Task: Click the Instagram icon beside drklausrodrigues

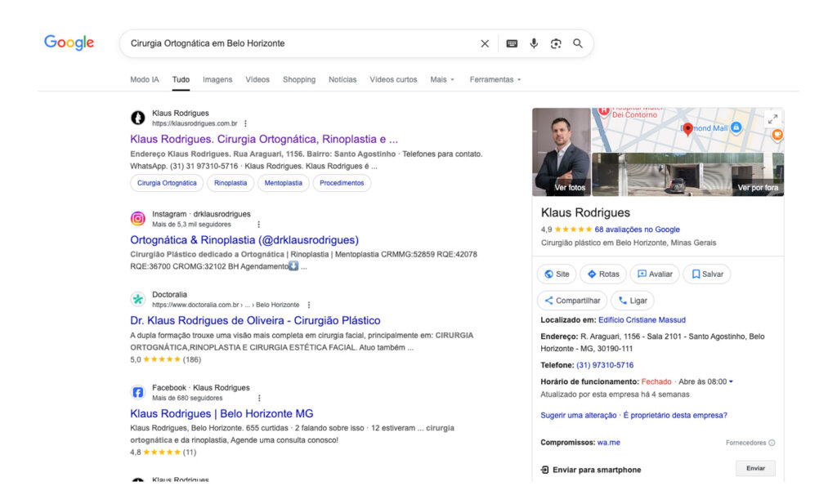Action: (x=137, y=218)
